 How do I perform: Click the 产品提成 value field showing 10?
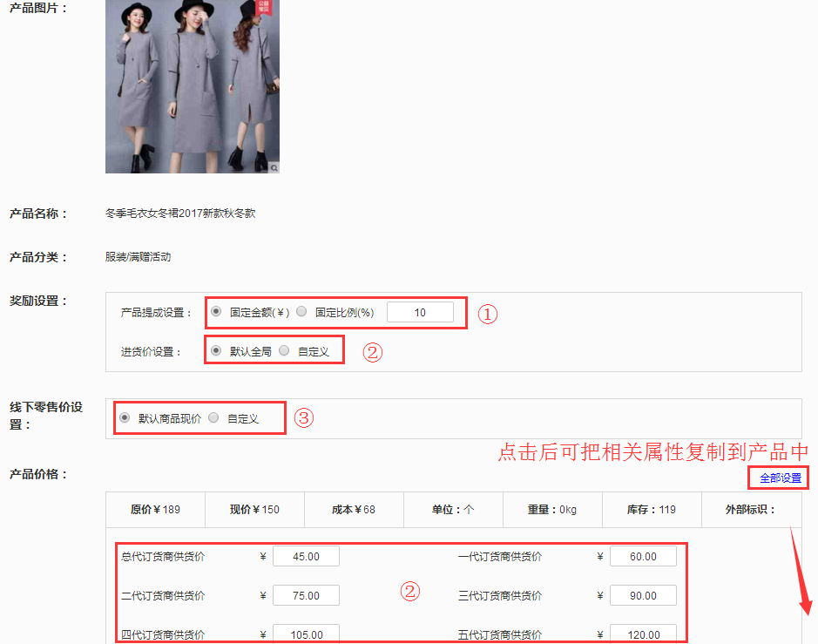[420, 312]
